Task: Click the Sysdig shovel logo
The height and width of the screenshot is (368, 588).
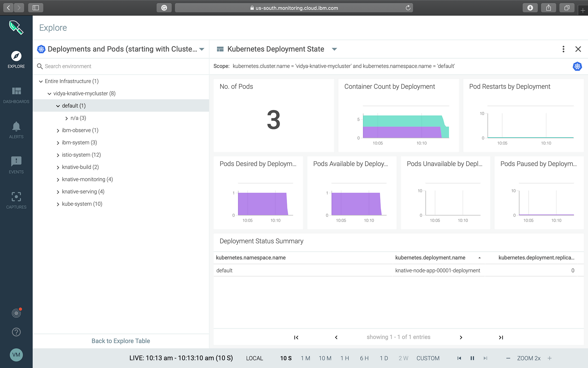Action: (16, 27)
